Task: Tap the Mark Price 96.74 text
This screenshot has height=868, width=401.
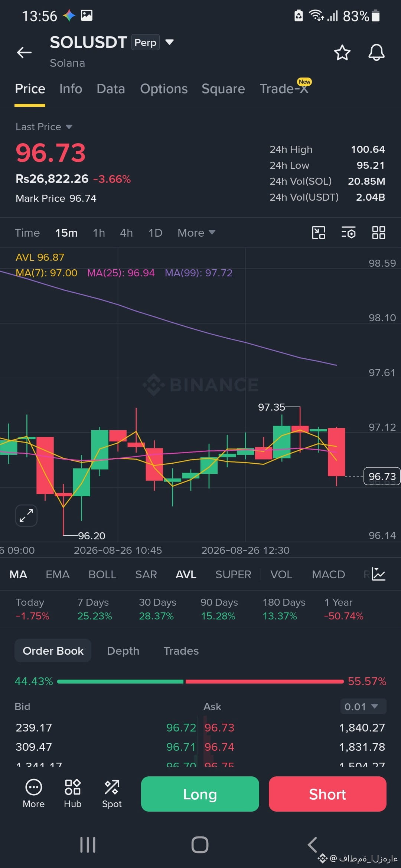Action: click(56, 198)
